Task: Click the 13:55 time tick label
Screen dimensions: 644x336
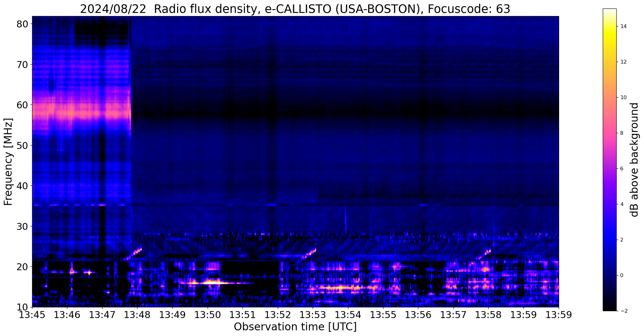Action: pyautogui.click(x=383, y=315)
